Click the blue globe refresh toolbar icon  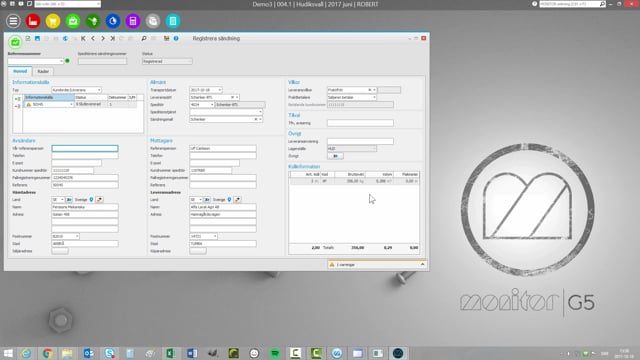click(x=65, y=38)
